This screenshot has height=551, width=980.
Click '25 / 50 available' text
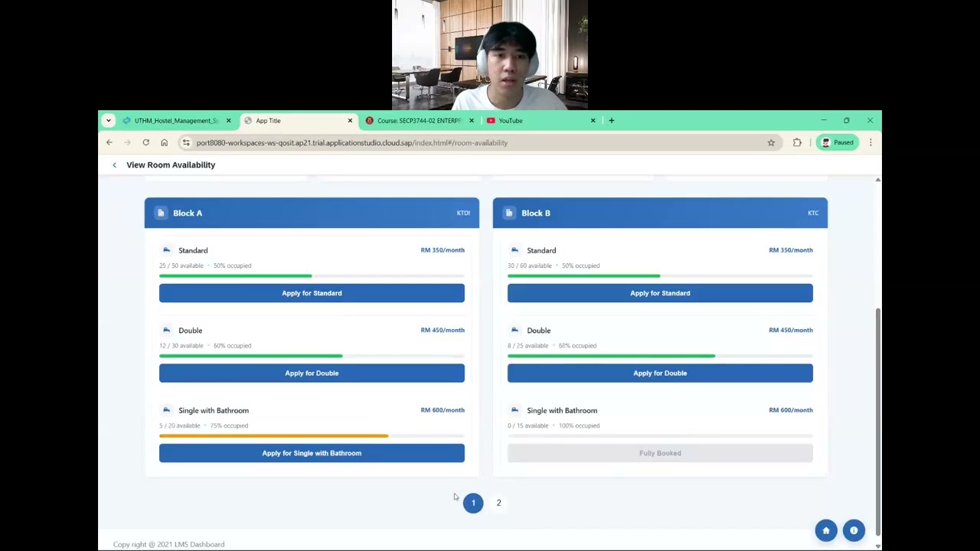point(181,266)
